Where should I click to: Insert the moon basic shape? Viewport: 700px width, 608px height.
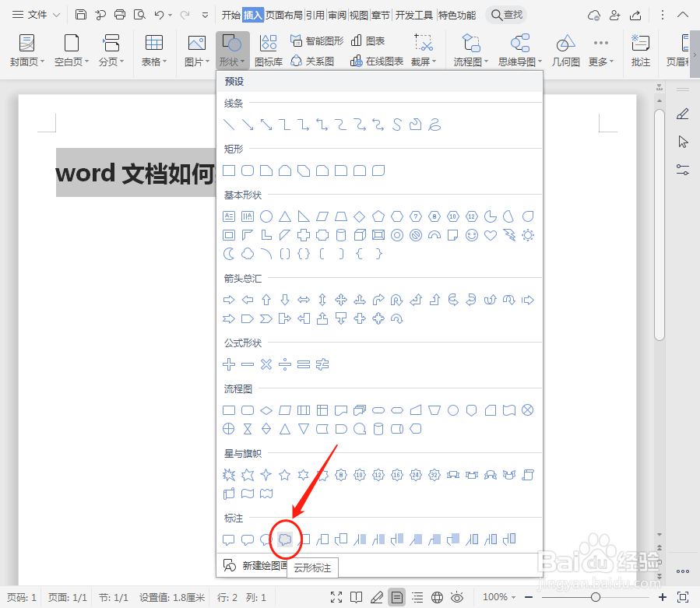pos(229,254)
